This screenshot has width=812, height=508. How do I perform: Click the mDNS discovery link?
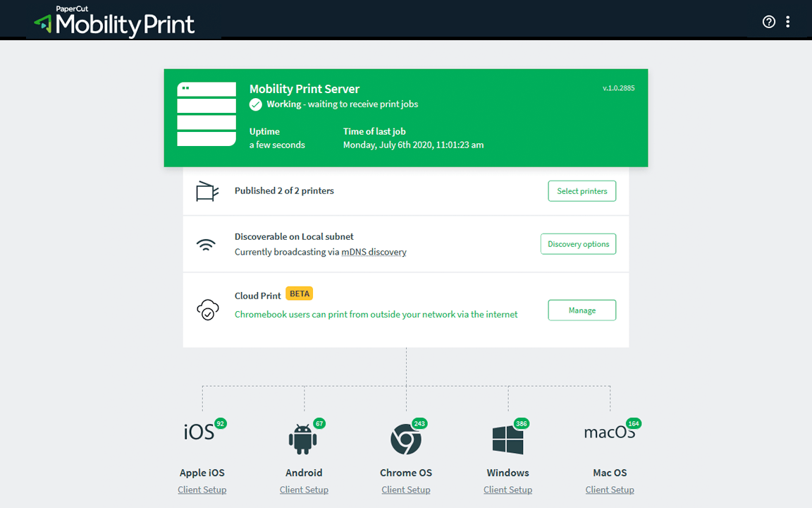pos(374,252)
